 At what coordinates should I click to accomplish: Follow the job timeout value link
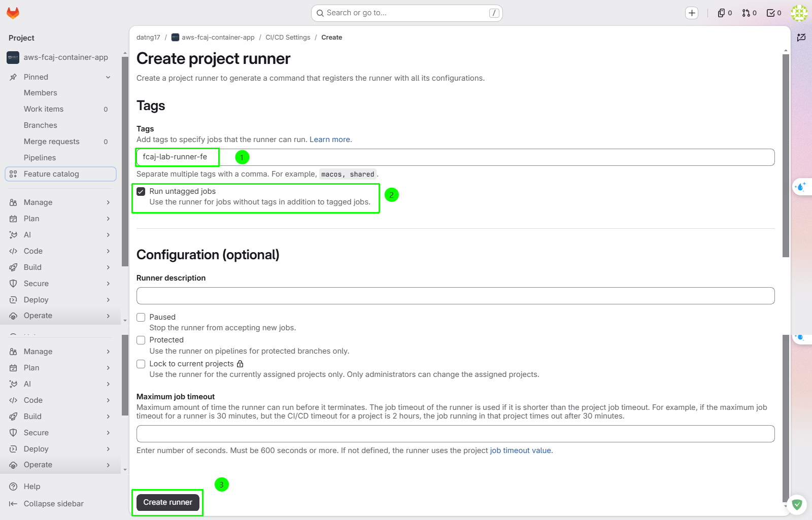point(521,450)
